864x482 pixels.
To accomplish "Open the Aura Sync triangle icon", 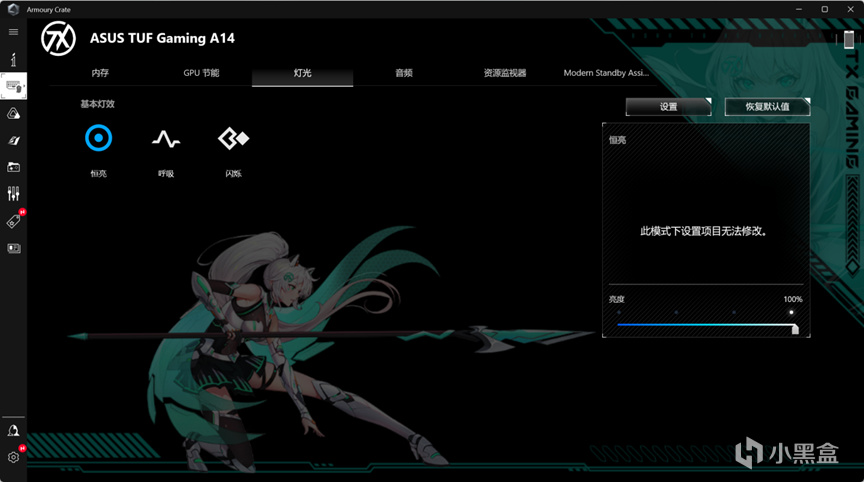I will 13,113.
